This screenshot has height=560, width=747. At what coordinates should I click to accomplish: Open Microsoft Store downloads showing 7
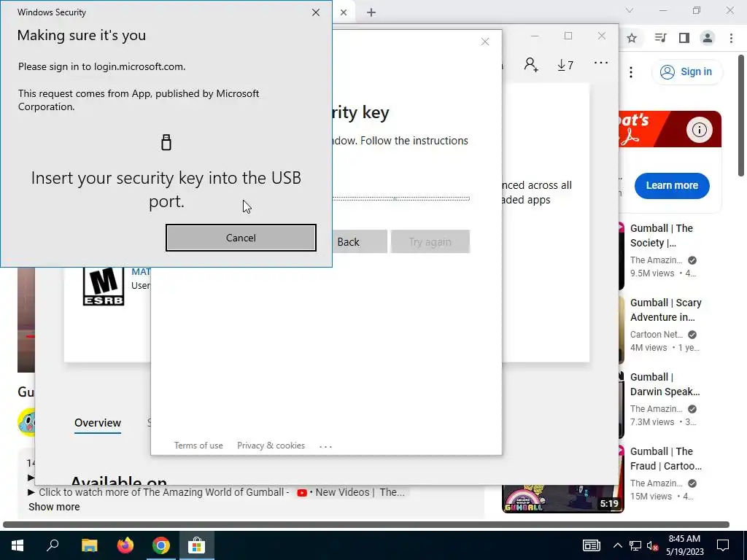click(x=565, y=65)
